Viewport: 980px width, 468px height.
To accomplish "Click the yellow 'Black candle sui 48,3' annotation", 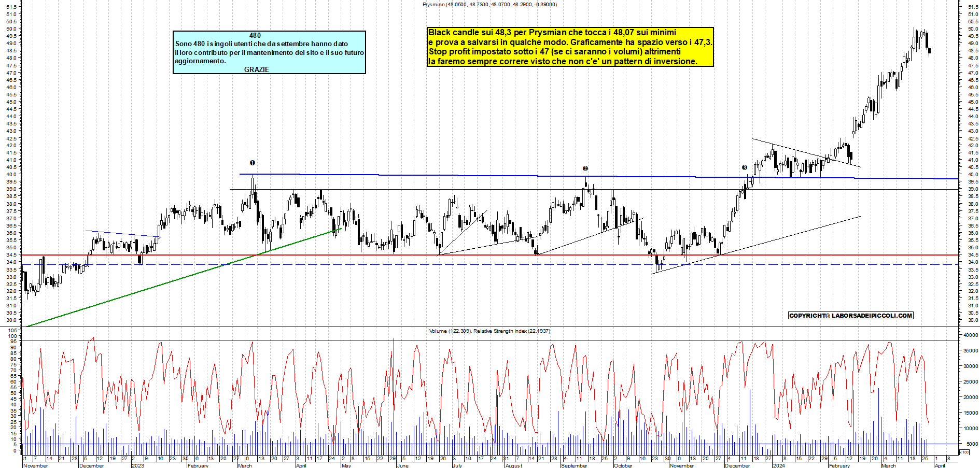I will [x=570, y=47].
